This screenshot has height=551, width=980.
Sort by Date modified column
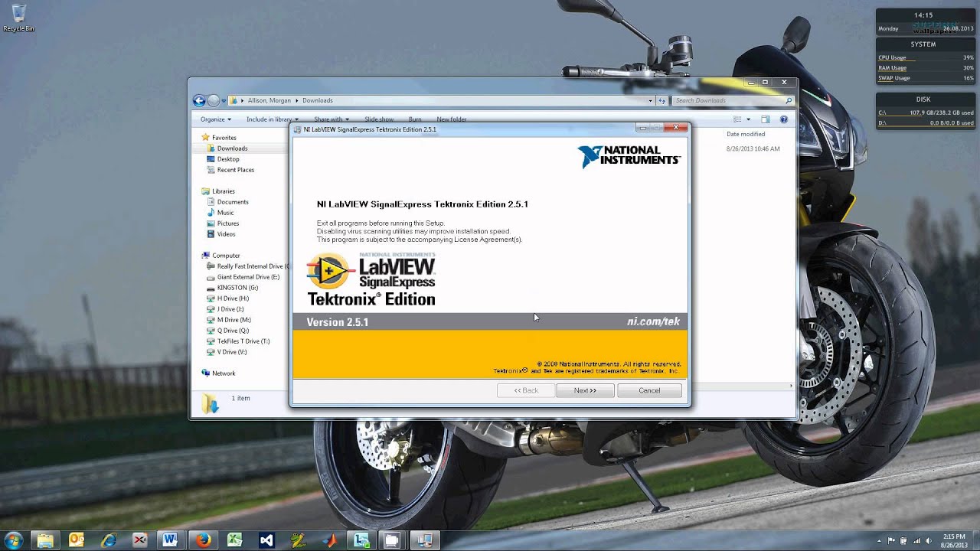[x=745, y=134]
